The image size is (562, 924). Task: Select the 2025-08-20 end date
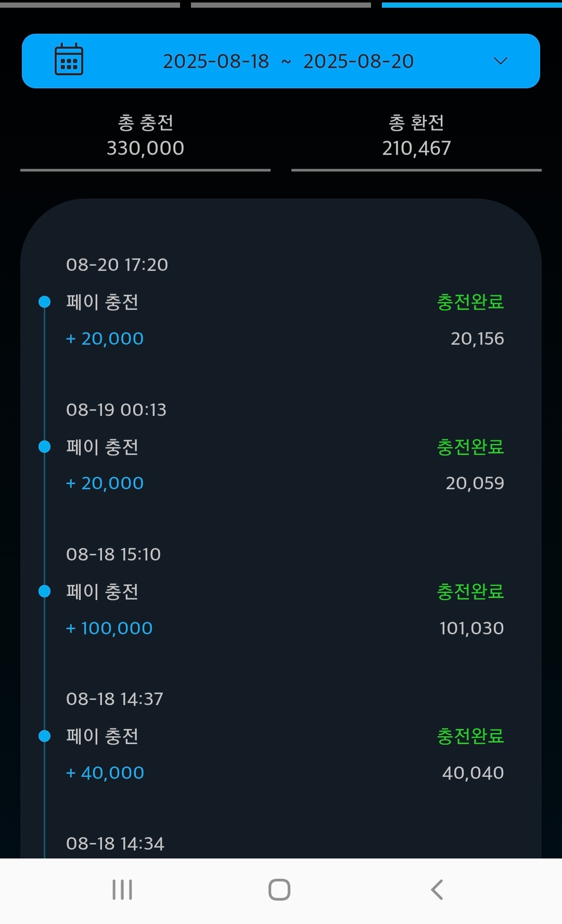pos(359,61)
